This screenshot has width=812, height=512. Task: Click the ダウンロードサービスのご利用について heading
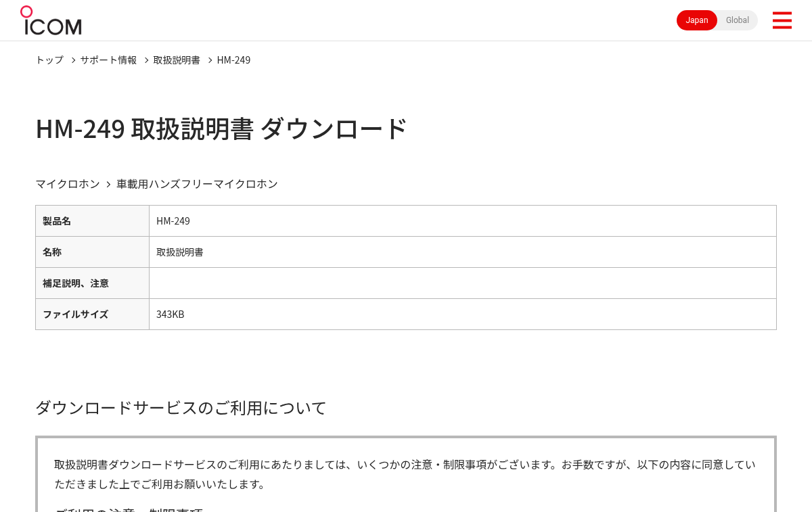[x=181, y=408]
